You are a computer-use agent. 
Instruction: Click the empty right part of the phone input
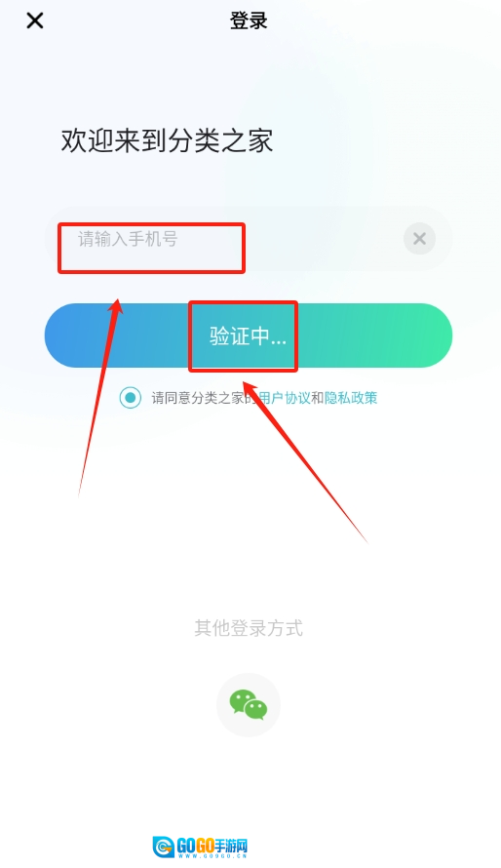tap(324, 239)
